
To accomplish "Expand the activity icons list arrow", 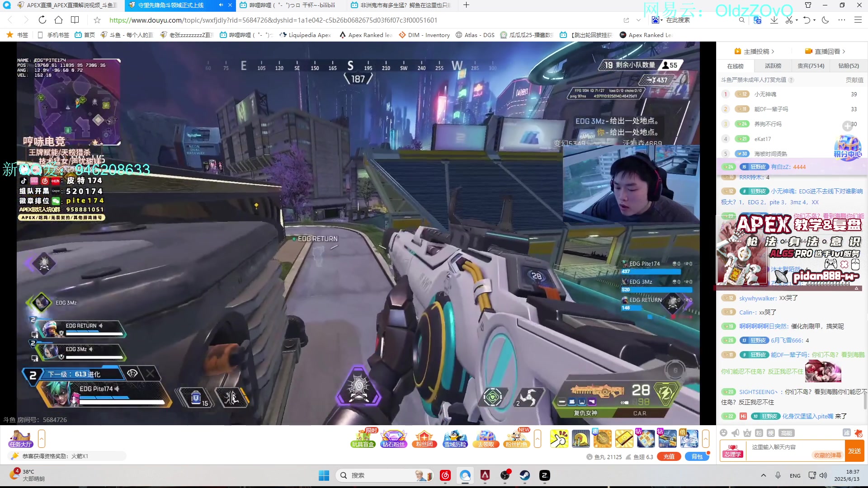I will pyautogui.click(x=538, y=439).
